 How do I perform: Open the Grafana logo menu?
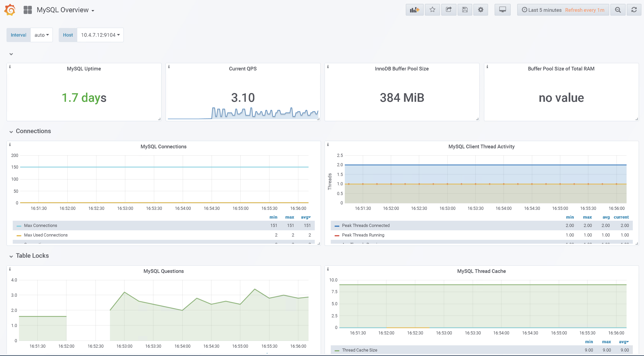10,10
